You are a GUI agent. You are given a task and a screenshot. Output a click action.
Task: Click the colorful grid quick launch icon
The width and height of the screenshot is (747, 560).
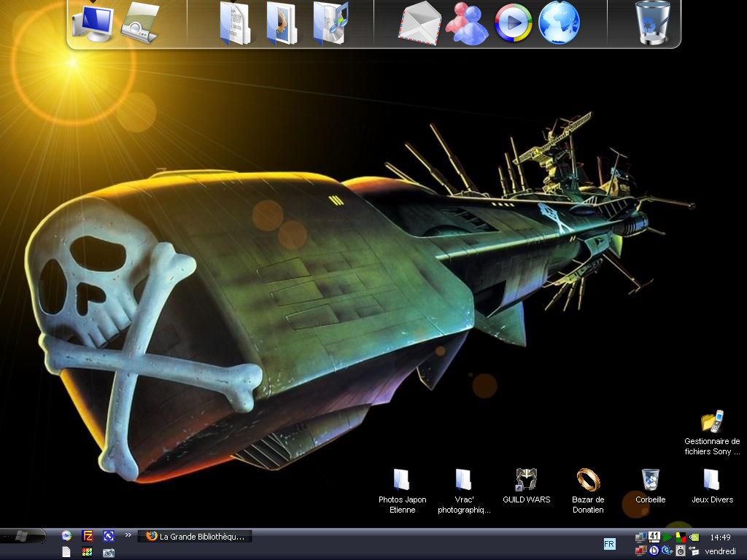point(88,552)
